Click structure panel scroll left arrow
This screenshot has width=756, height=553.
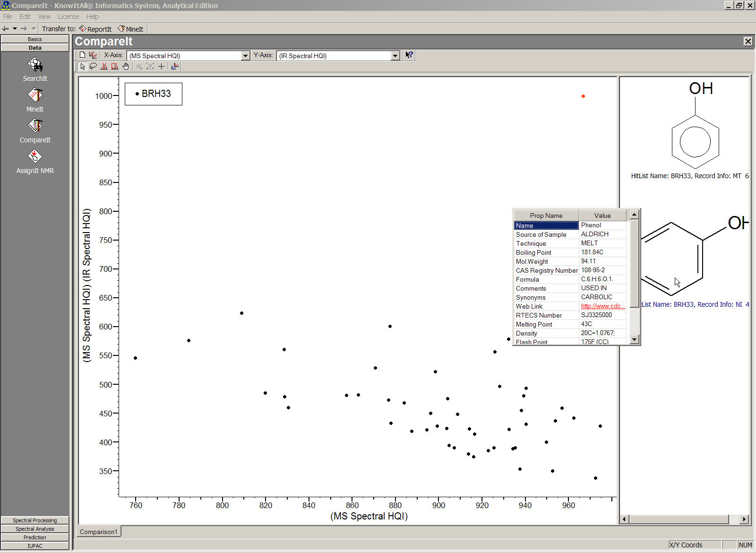(x=624, y=519)
